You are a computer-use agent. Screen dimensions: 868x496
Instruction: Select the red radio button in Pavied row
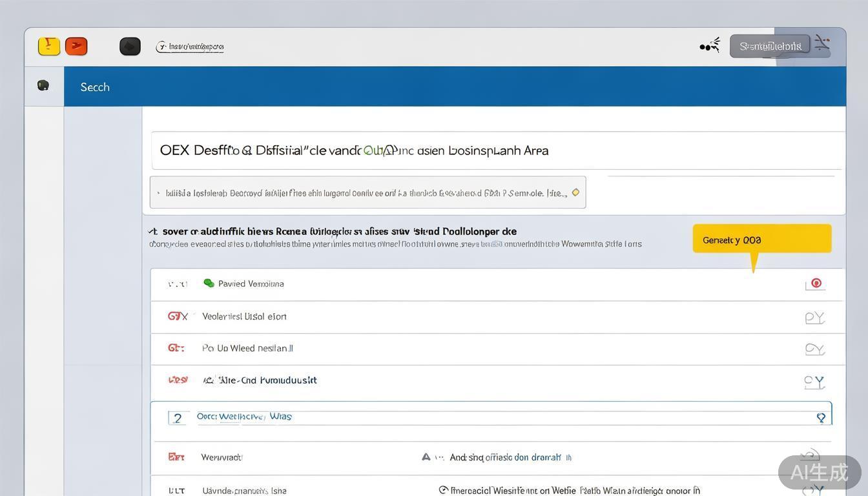pos(816,283)
